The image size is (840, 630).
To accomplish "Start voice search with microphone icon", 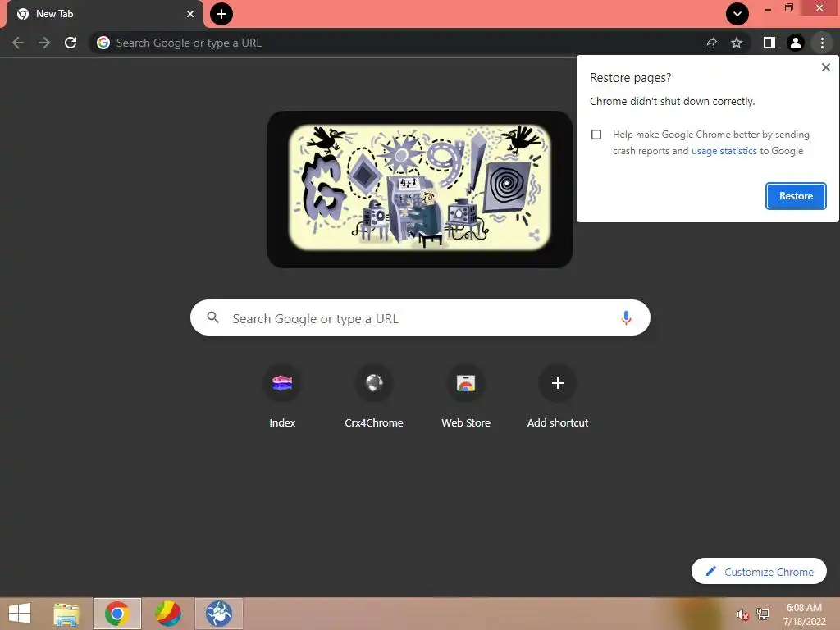I will pos(626,317).
